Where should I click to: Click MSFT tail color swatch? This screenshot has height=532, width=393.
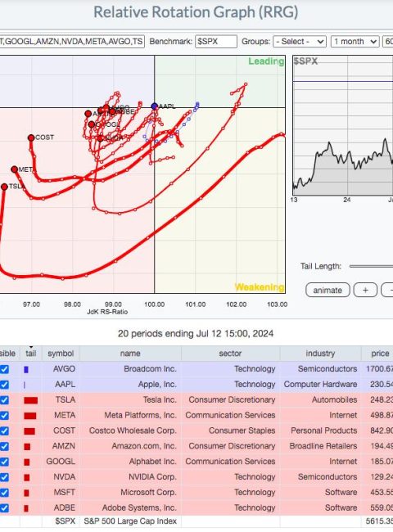coord(26,493)
